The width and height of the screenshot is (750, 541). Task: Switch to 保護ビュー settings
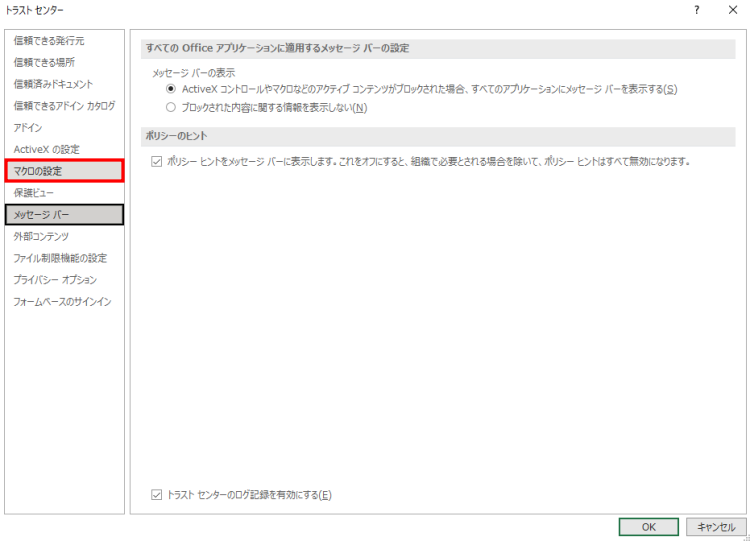point(34,192)
